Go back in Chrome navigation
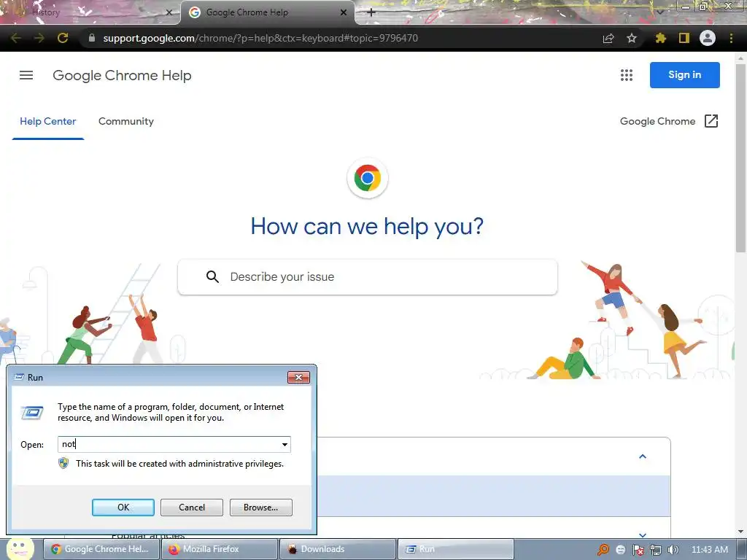Image resolution: width=747 pixels, height=560 pixels. coord(16,38)
